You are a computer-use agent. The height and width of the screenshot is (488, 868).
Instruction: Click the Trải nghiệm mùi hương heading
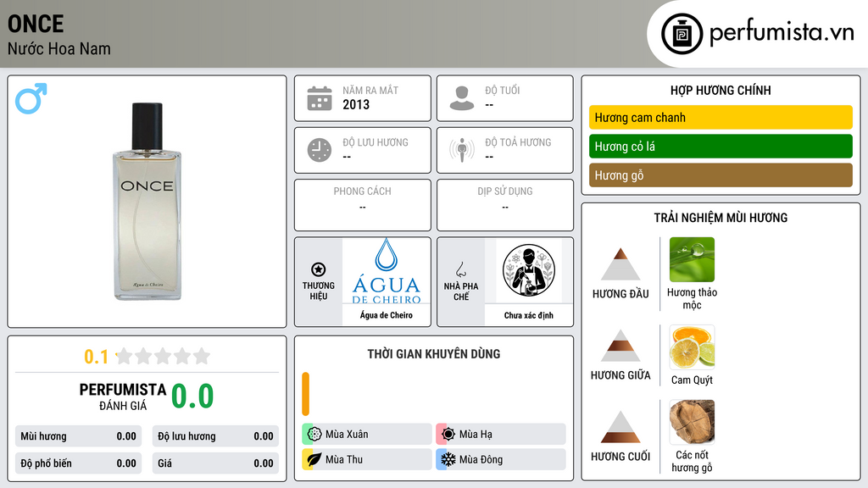(x=721, y=218)
